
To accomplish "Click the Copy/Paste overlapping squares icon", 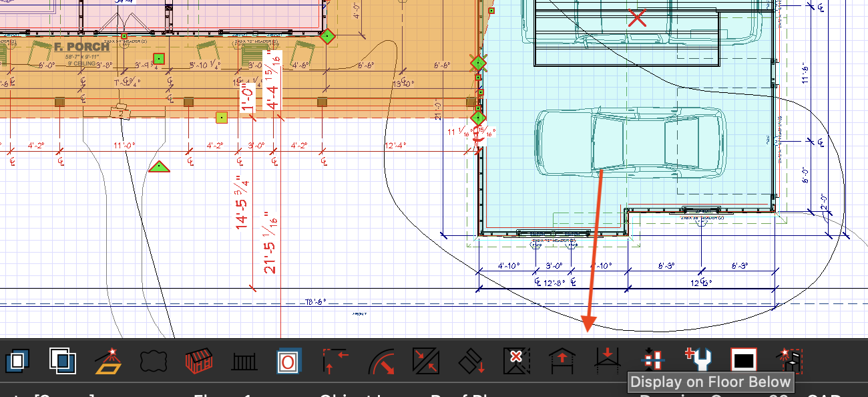I will (17, 361).
